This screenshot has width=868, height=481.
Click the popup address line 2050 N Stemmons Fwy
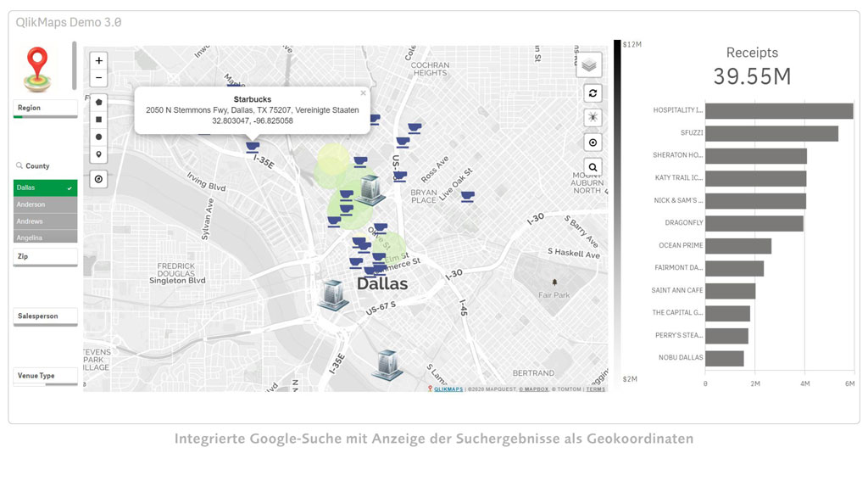pos(253,109)
